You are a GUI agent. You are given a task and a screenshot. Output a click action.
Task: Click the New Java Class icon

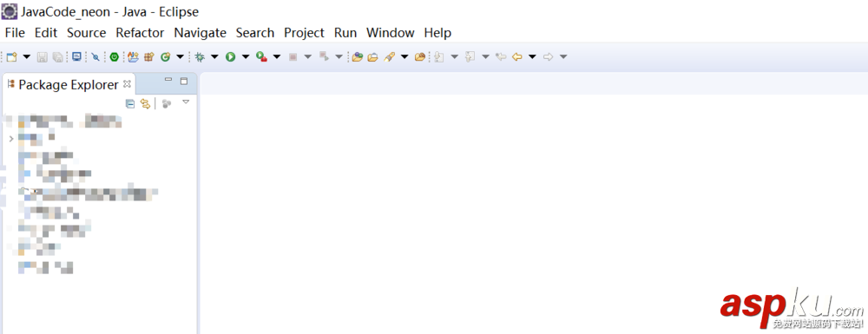tap(165, 56)
